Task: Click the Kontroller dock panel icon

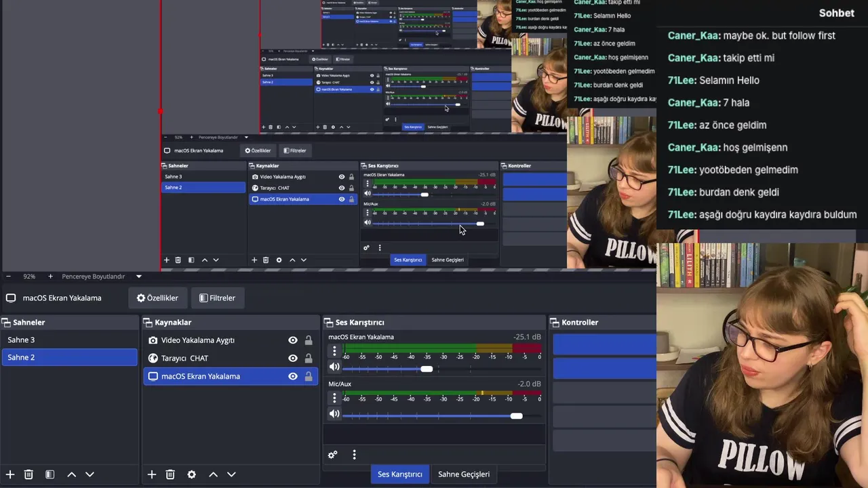Action: [x=555, y=323]
